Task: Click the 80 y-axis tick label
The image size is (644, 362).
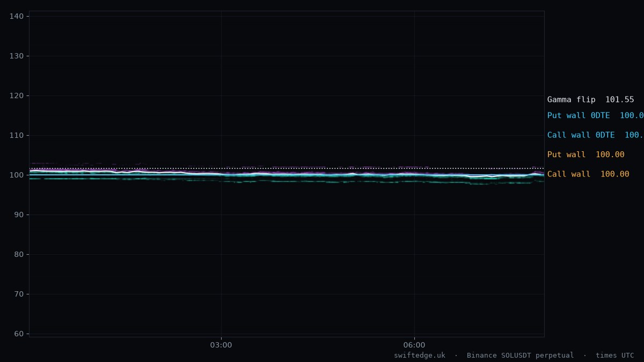Action: pyautogui.click(x=19, y=255)
